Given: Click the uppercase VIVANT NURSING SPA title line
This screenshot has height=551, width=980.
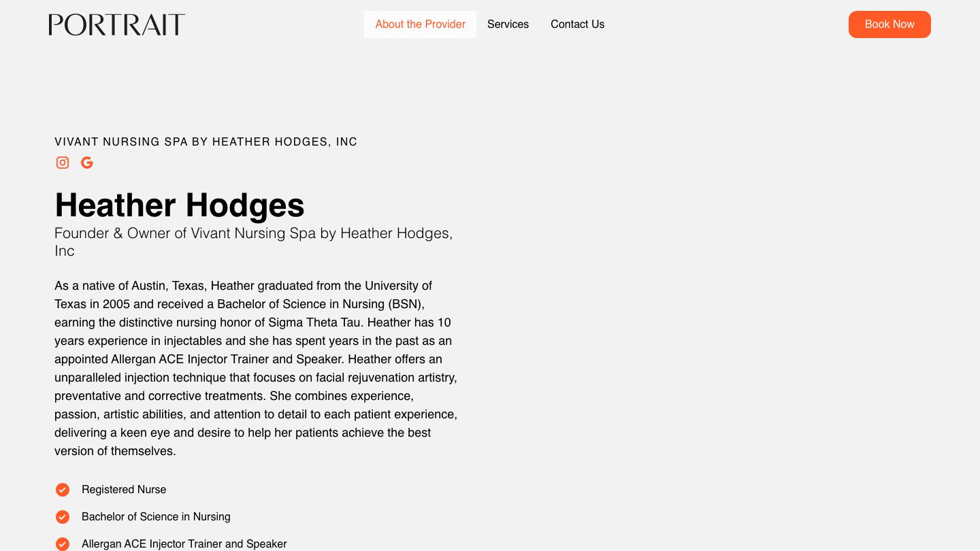Looking at the screenshot, I should (x=206, y=141).
